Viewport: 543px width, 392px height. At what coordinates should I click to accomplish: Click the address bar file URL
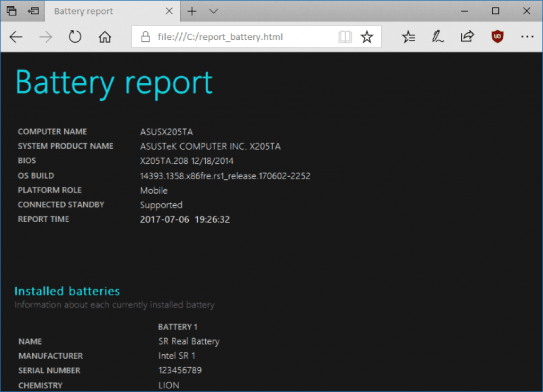220,37
